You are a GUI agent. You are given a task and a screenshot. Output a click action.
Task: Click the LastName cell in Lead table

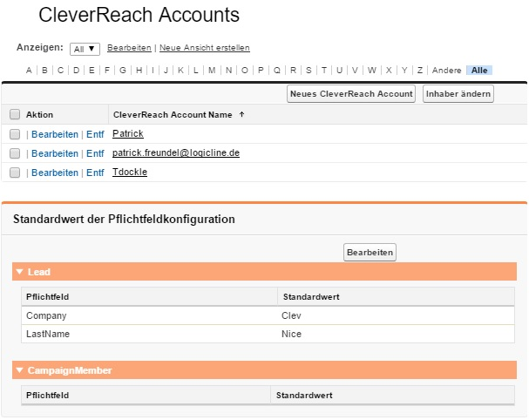point(48,334)
